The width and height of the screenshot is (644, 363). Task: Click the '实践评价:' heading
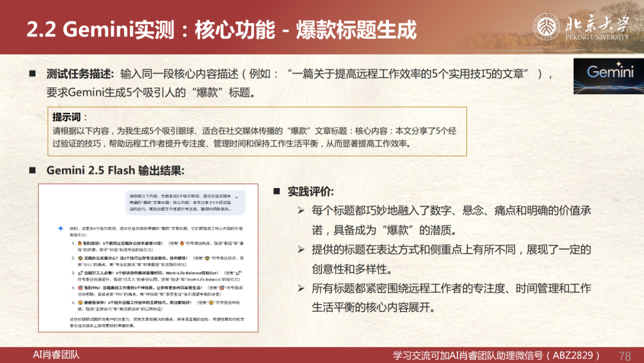[311, 192]
